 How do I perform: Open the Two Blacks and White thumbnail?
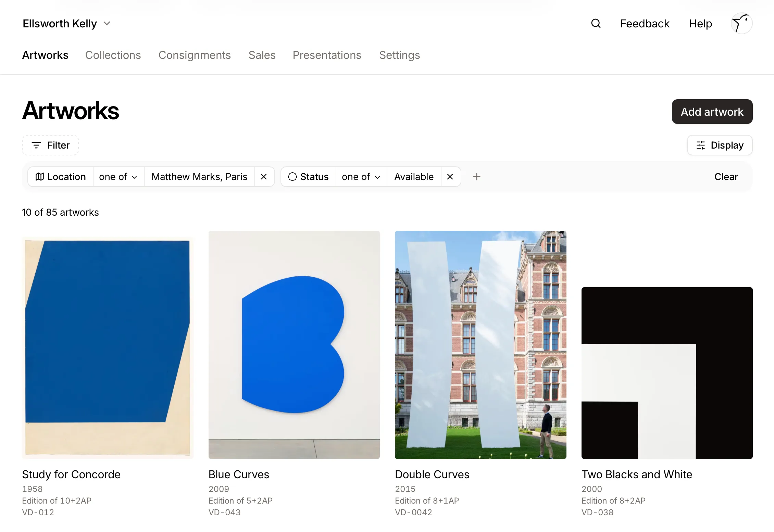click(x=667, y=373)
